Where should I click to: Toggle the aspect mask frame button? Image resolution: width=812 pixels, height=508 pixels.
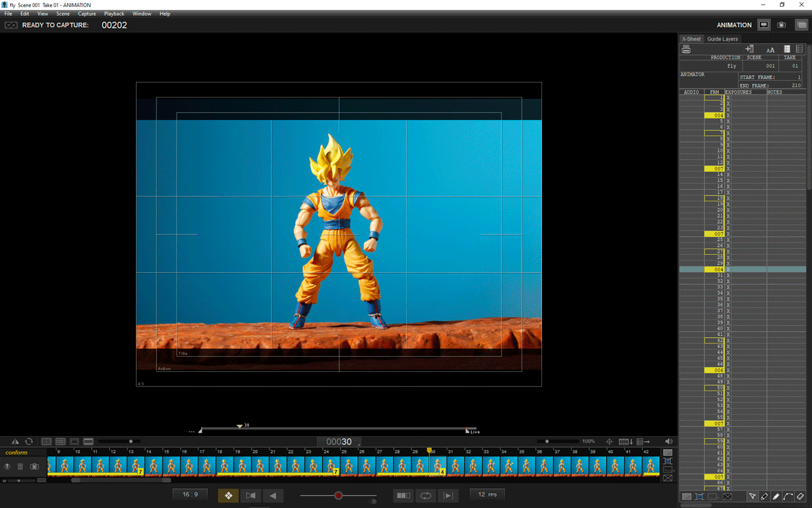(74, 442)
